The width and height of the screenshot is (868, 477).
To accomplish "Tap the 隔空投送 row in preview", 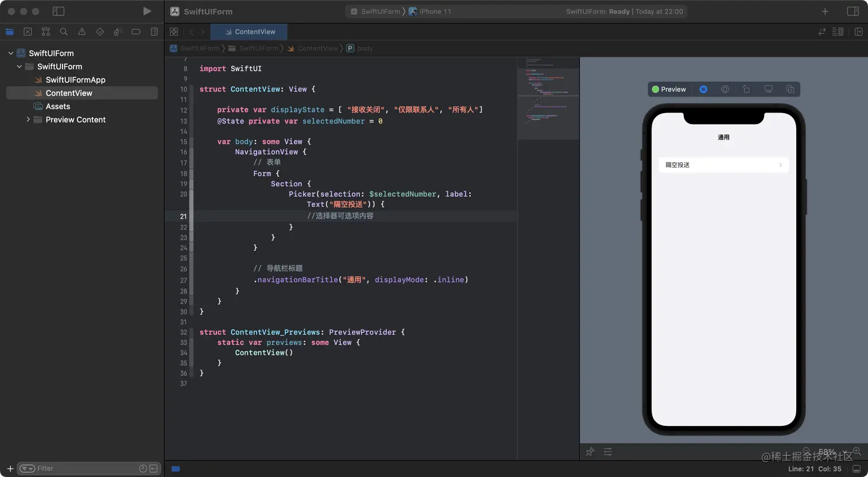I will 723,165.
